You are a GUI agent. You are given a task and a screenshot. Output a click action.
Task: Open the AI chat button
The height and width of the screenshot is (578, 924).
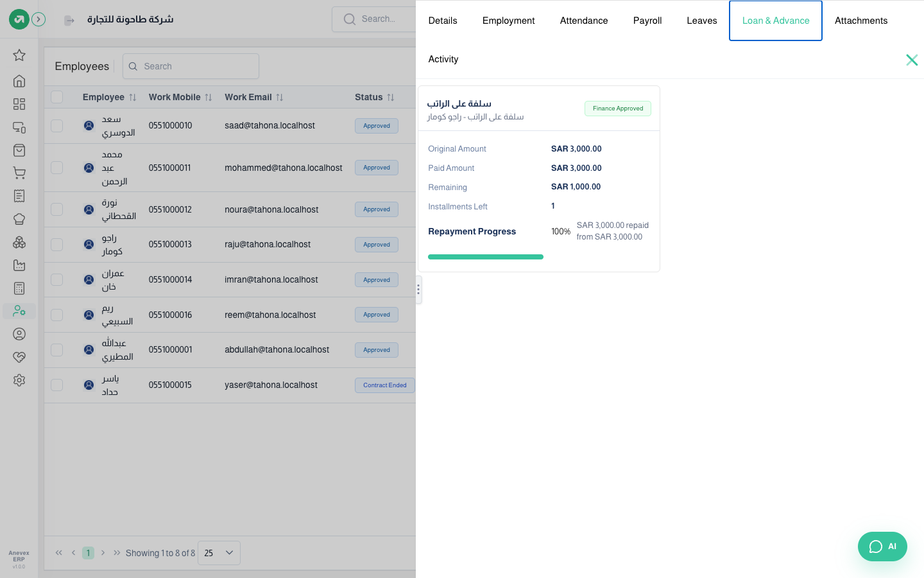coord(882,547)
